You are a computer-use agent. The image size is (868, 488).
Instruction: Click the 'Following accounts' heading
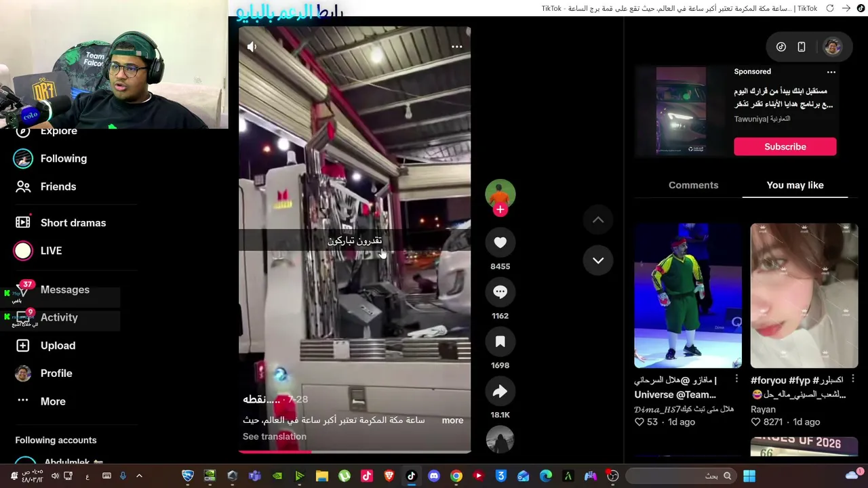click(x=56, y=440)
